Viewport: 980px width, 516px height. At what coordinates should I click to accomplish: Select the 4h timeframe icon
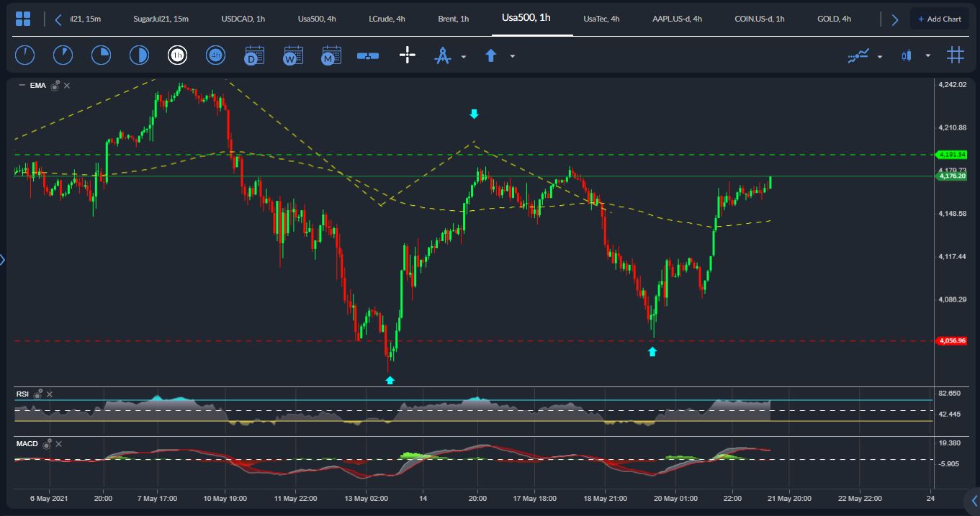click(215, 55)
